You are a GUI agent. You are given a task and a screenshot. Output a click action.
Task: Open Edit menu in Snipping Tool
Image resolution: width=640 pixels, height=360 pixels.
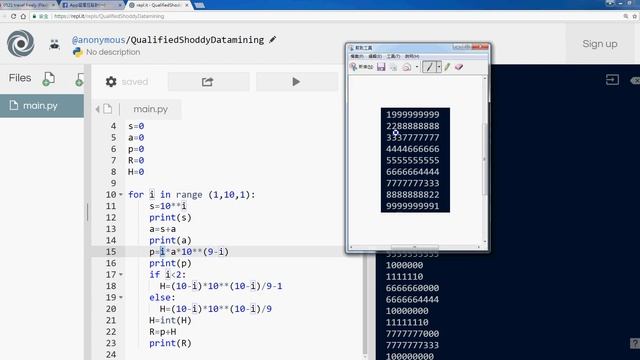click(375, 56)
